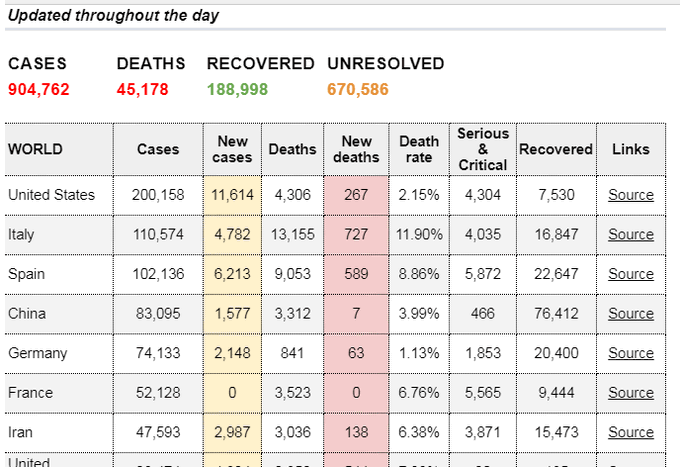Click Germany cases value 74,133
Viewport: 680px width, 467px height.
tap(158, 353)
